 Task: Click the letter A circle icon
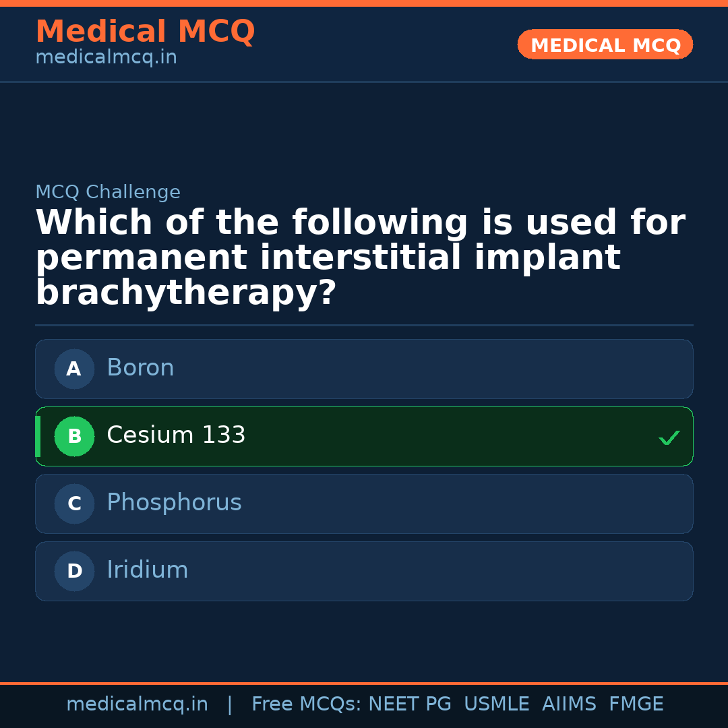74,369
